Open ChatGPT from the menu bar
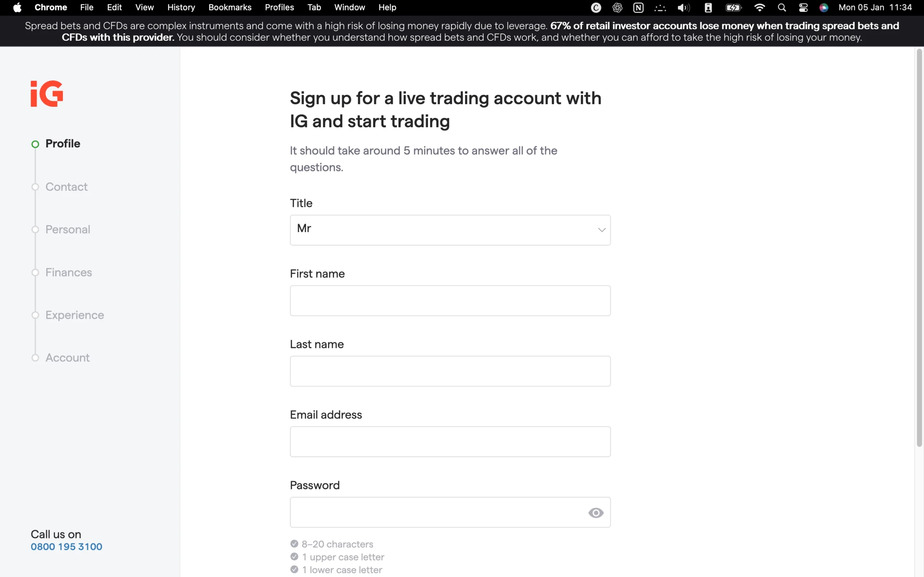Screen dimensions: 924x577 [x=617, y=7]
